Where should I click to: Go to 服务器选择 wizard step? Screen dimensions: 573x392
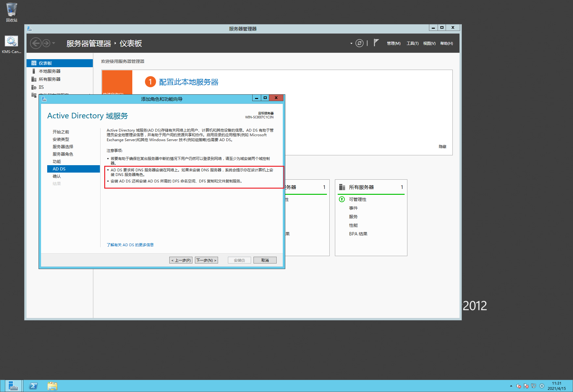(x=63, y=147)
